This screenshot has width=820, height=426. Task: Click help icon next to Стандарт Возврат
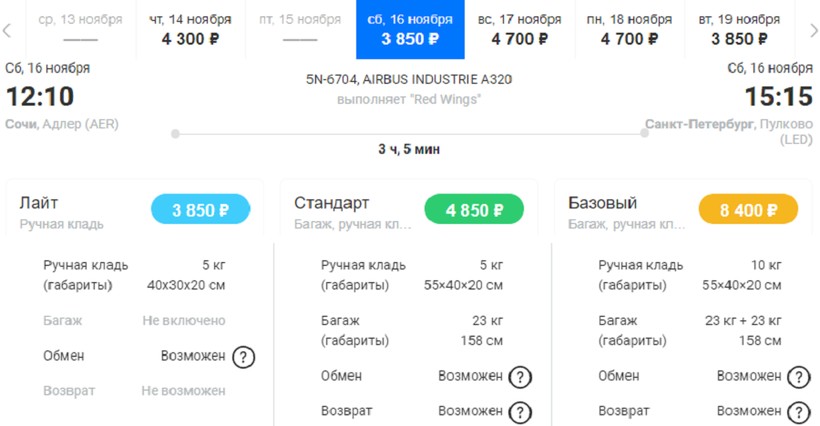(x=520, y=412)
